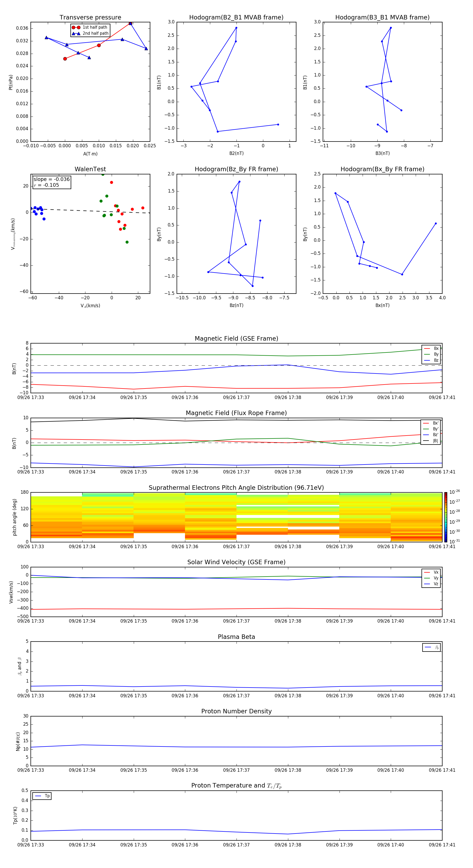Image resolution: width=473 pixels, height=868 pixels.
Task: Click the 'Hodogram(B2_B1 MVAB frame)' title
Action: click(236, 17)
